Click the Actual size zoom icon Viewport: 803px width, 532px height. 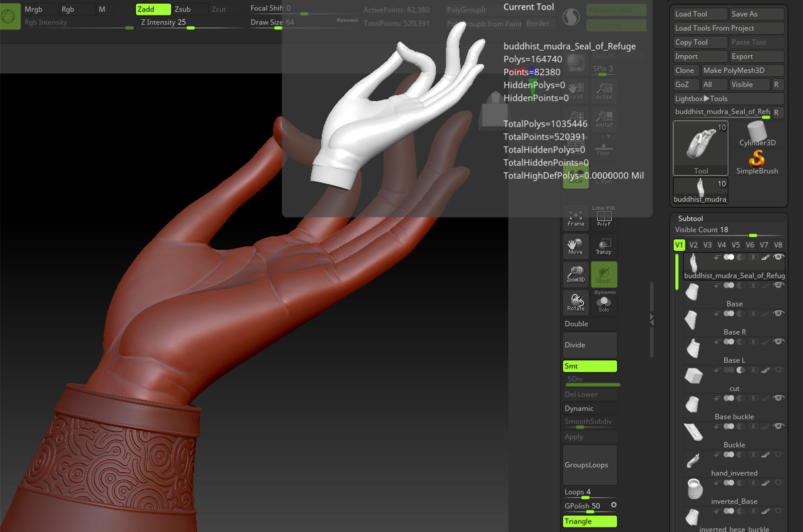pos(604,91)
